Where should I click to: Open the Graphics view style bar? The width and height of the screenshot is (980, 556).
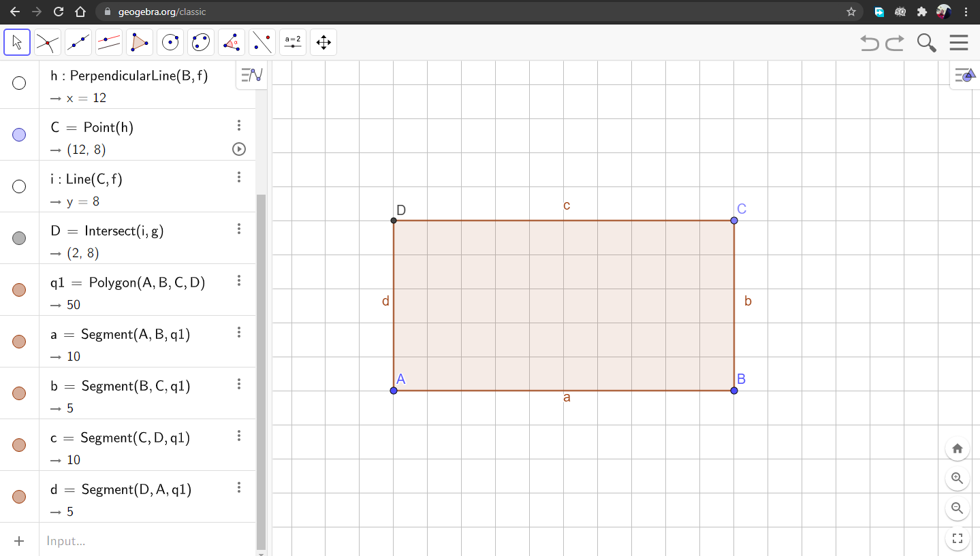coord(964,75)
